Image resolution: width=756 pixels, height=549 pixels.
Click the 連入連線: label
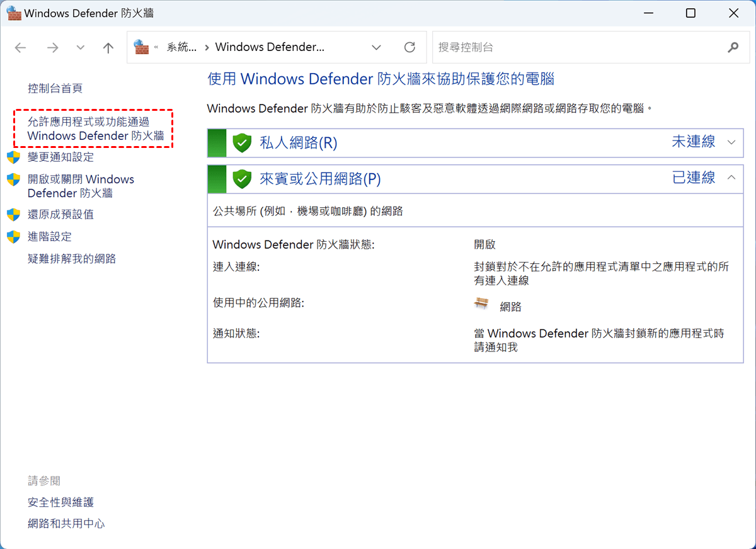236,267
